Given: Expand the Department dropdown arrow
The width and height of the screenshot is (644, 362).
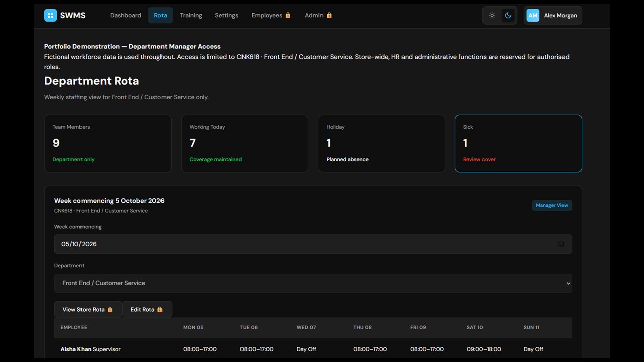Looking at the screenshot, I should tap(568, 283).
